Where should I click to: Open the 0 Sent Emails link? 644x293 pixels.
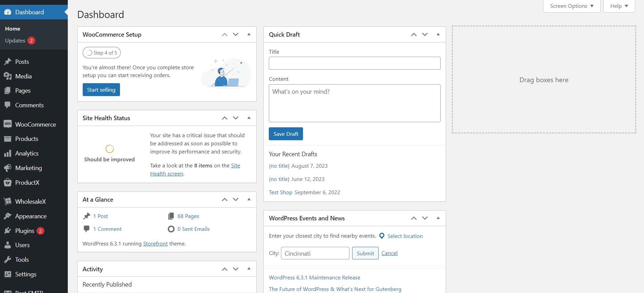point(194,229)
